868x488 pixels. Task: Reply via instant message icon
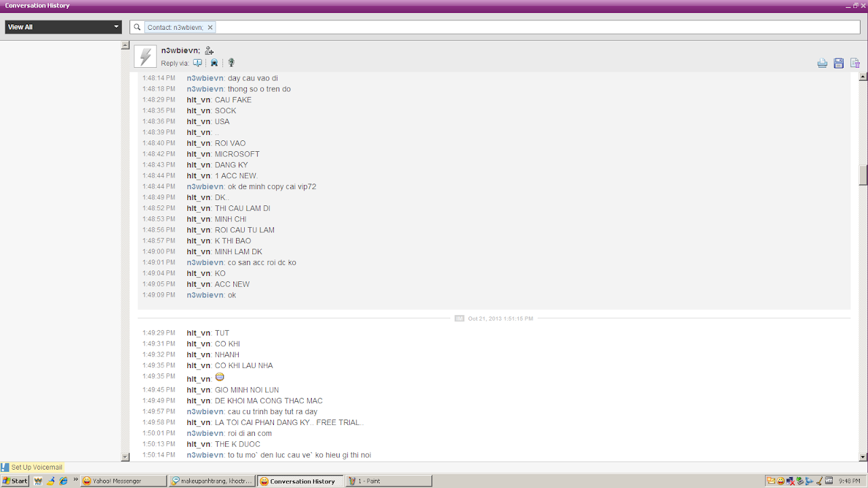click(x=197, y=63)
